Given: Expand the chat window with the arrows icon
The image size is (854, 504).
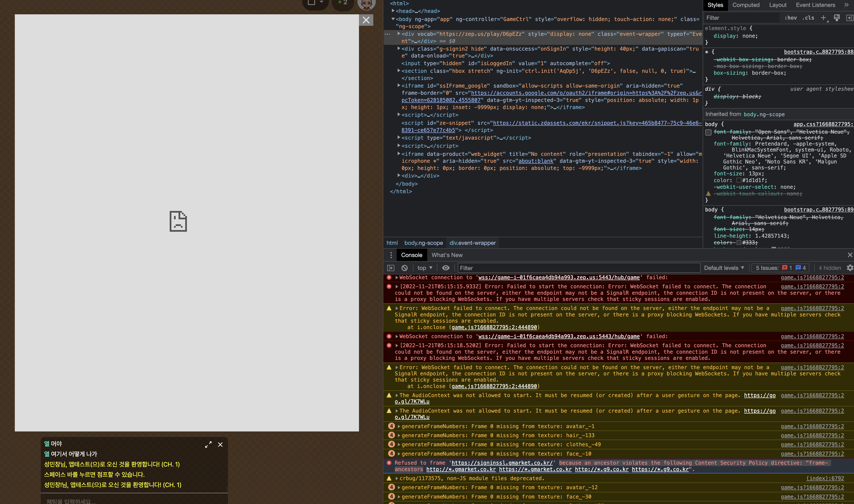Looking at the screenshot, I should [x=208, y=445].
